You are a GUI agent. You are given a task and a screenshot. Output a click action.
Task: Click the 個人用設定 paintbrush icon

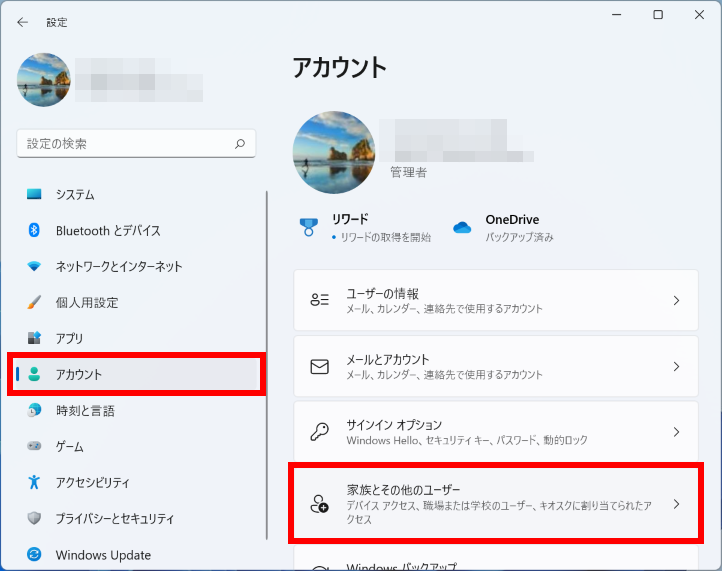click(35, 302)
